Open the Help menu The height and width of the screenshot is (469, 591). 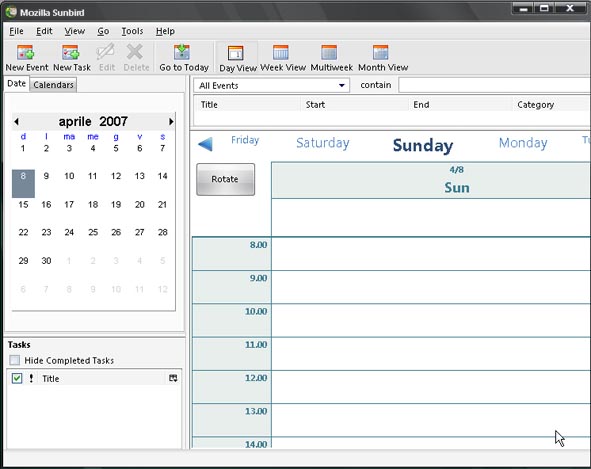165,31
